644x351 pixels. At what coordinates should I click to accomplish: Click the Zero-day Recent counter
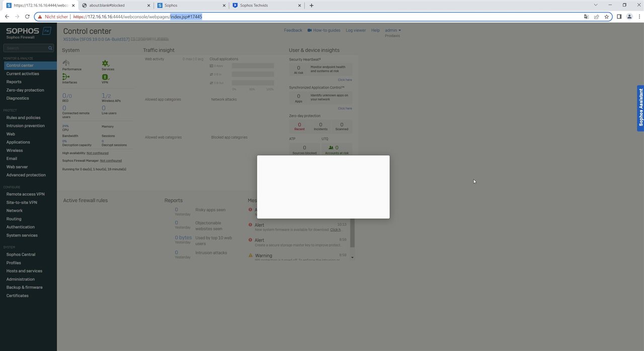(299, 126)
